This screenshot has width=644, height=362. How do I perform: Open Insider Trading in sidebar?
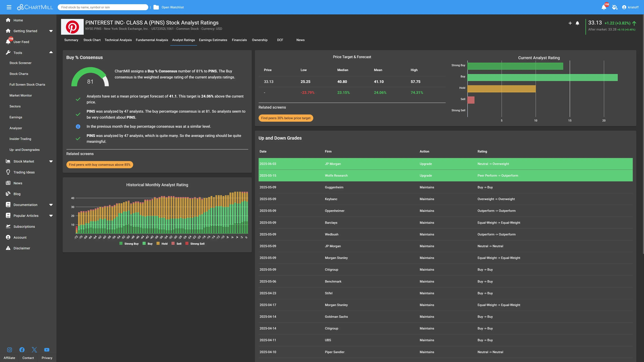coord(20,139)
